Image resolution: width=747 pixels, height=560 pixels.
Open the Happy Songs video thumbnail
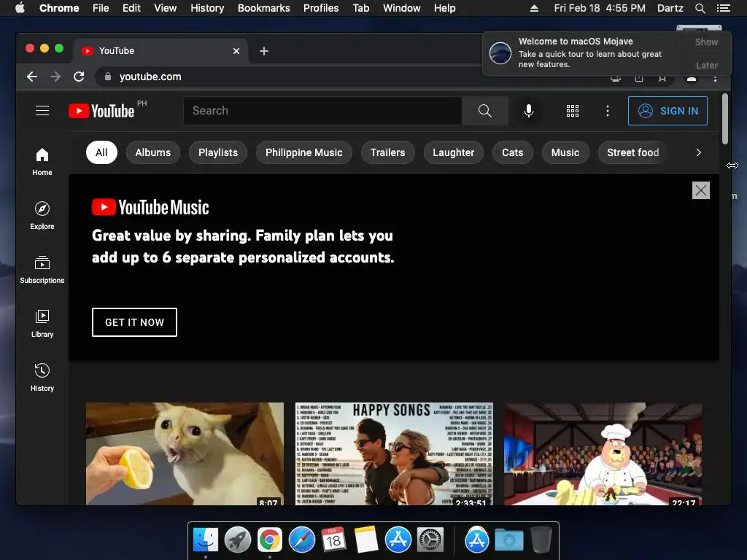(x=394, y=454)
